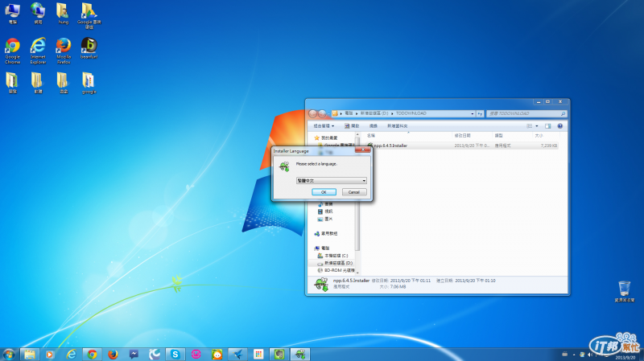Viewport: 644px width, 361px height.
Task: Click Windows Explorer on the taskbar
Action: (x=30, y=355)
